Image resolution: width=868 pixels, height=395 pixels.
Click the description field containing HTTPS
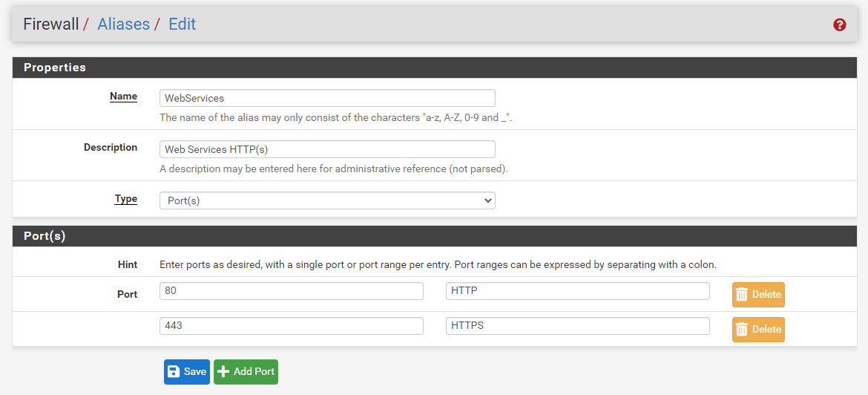click(577, 326)
